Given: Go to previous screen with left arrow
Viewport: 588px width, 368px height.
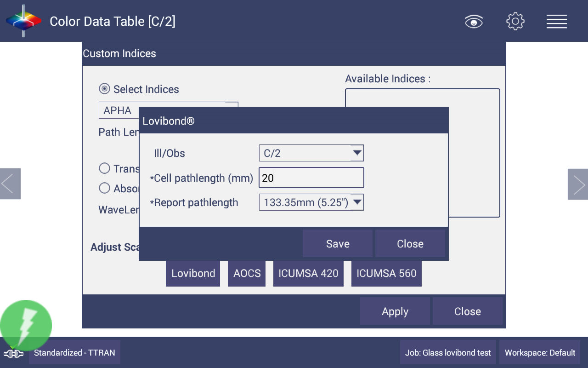Looking at the screenshot, I should point(10,184).
